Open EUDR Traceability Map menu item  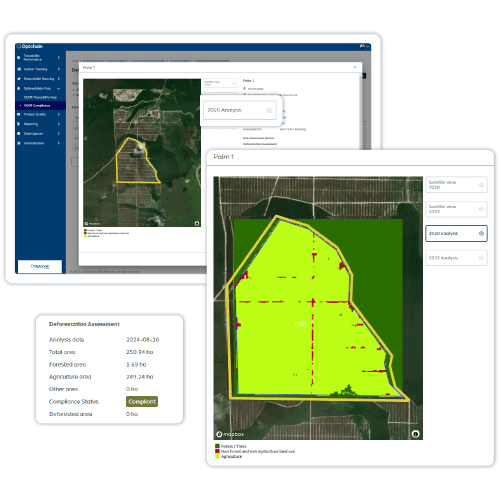40,97
